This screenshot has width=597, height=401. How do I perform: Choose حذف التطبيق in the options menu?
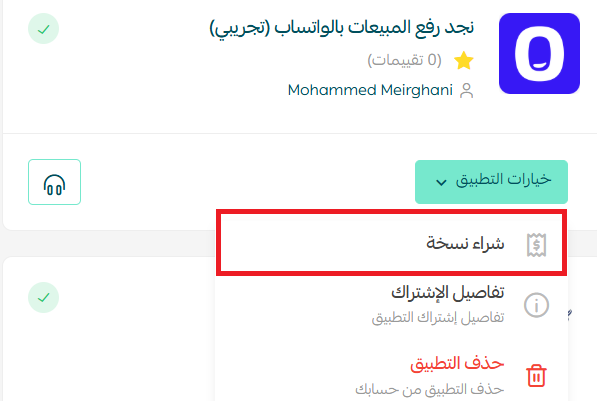391,375
